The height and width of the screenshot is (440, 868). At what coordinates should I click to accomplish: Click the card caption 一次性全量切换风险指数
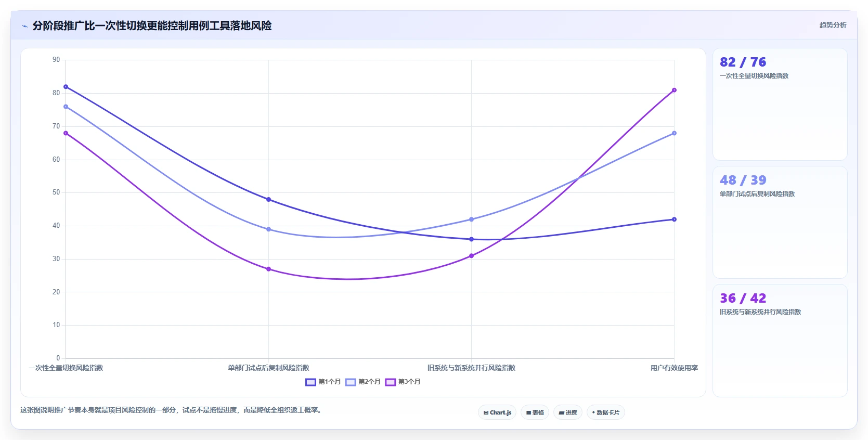coord(754,76)
